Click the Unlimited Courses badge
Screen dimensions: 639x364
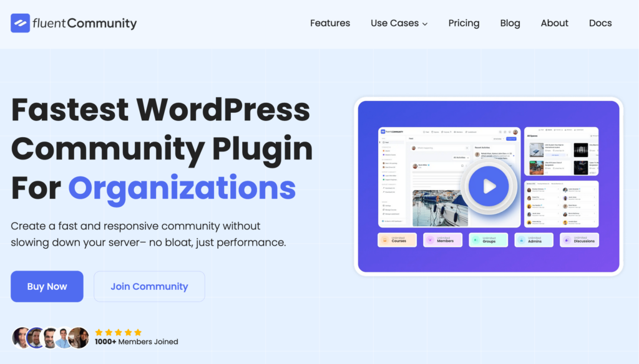coord(397,240)
